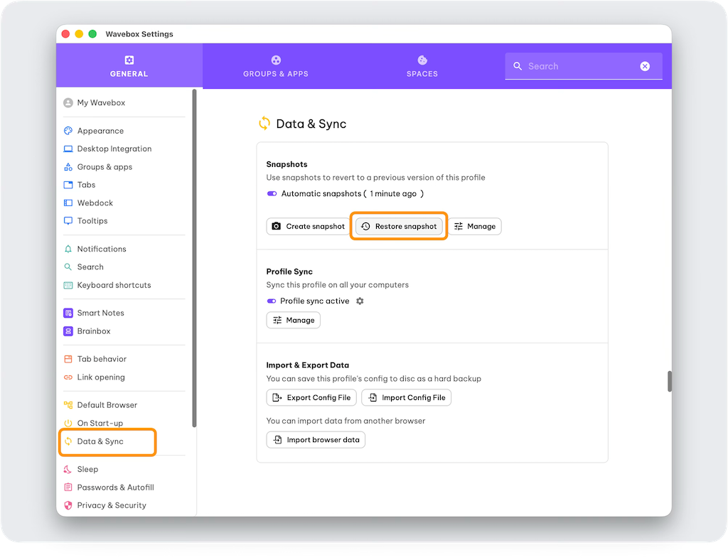
Task: Click the Profile sync settings gear icon
Action: click(x=360, y=301)
